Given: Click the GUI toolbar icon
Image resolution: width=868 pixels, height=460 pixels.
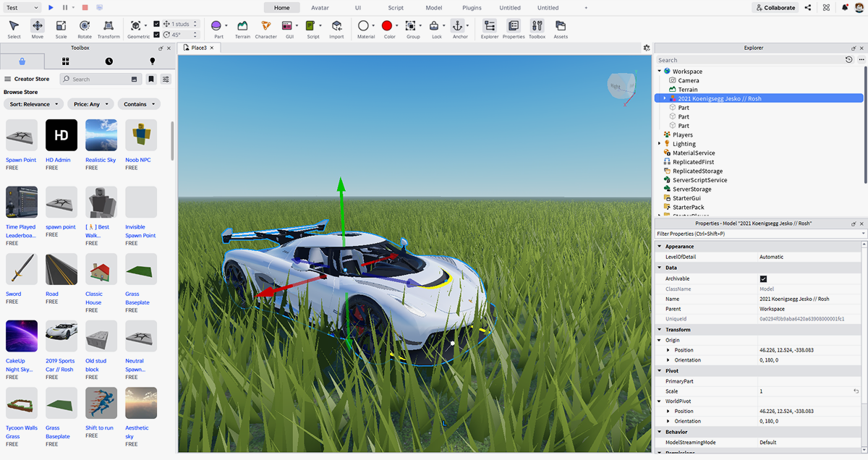Looking at the screenshot, I should (287, 29).
